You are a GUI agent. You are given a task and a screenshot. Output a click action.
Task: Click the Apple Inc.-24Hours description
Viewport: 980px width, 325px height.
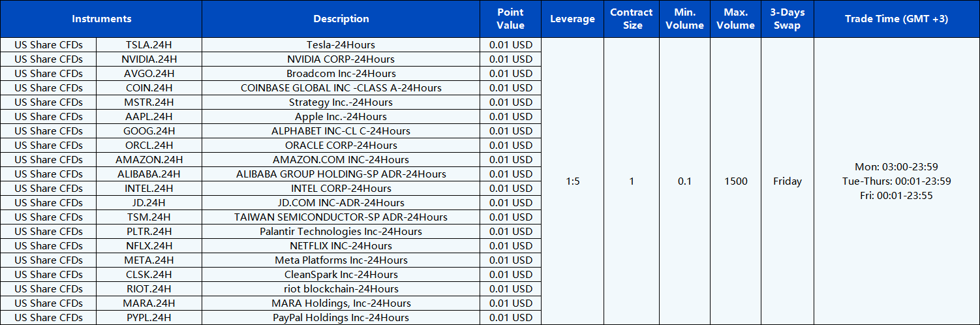pos(341,117)
